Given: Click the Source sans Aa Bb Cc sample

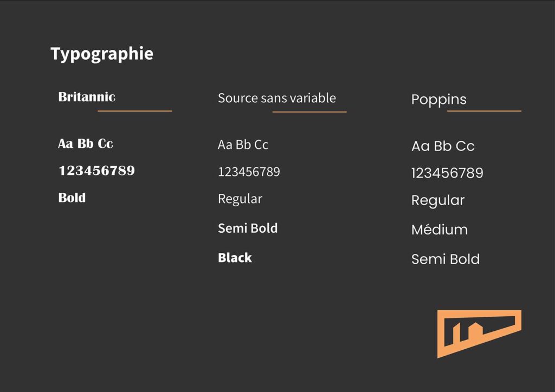Looking at the screenshot, I should pyautogui.click(x=243, y=145).
